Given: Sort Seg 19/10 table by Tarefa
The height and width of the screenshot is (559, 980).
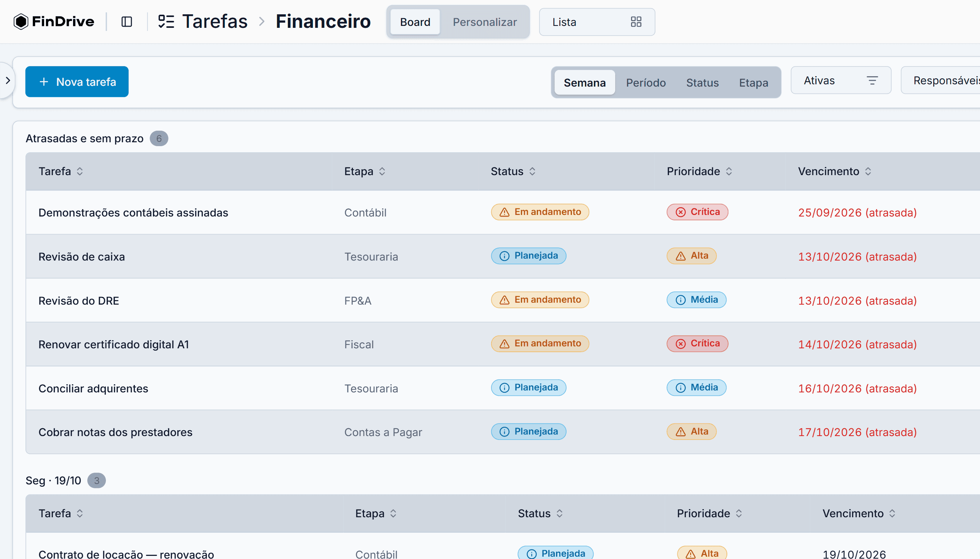Looking at the screenshot, I should click(x=61, y=513).
